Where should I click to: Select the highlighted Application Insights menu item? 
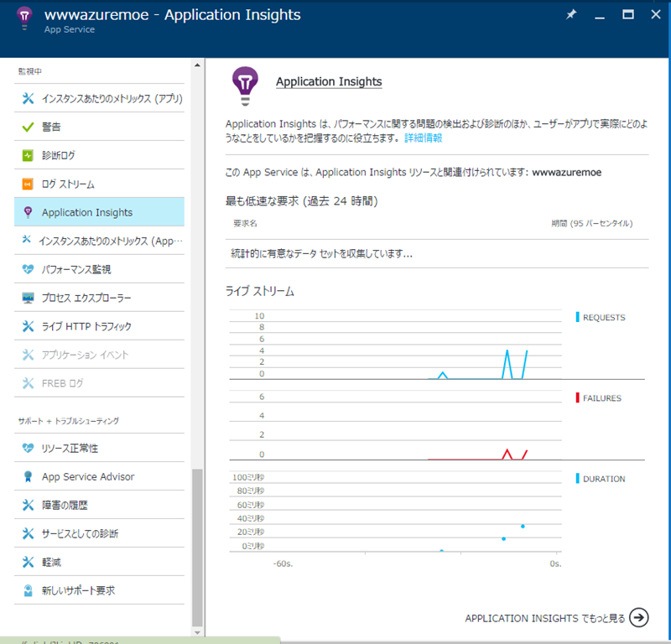point(99,212)
